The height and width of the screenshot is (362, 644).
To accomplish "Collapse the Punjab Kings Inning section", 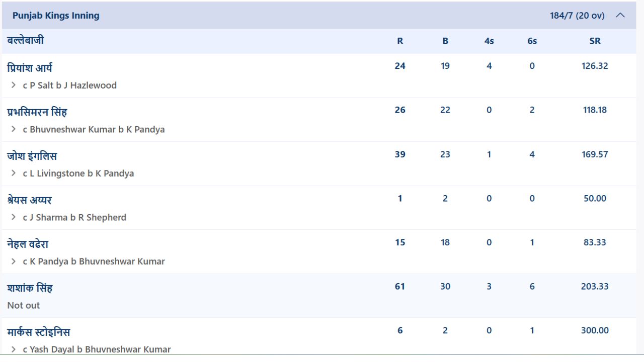I will coord(620,16).
